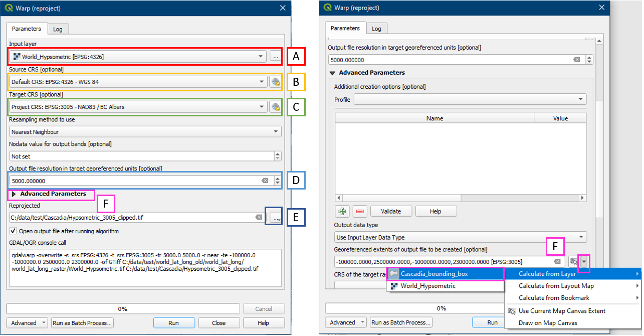Clear the georeferenced extents text field
This screenshot has height=336, width=644.
pos(557,262)
